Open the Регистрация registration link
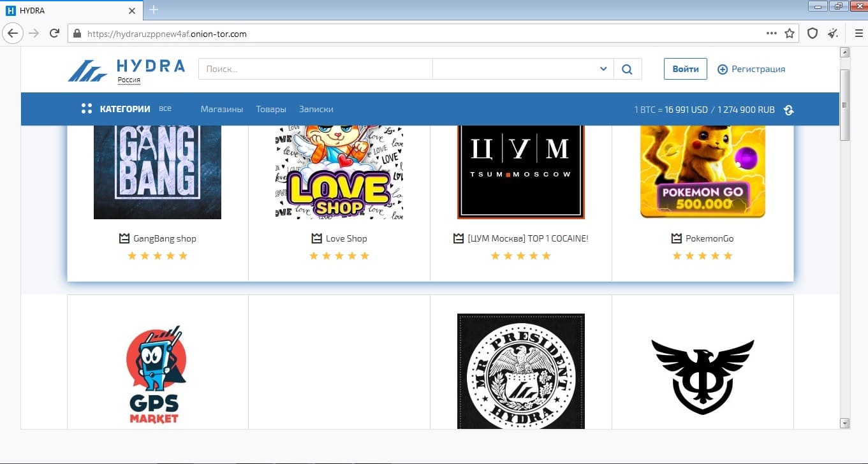Image resolution: width=868 pixels, height=464 pixels. tap(751, 69)
